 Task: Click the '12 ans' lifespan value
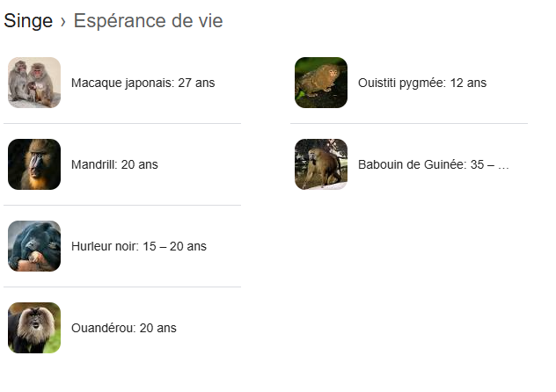point(468,83)
